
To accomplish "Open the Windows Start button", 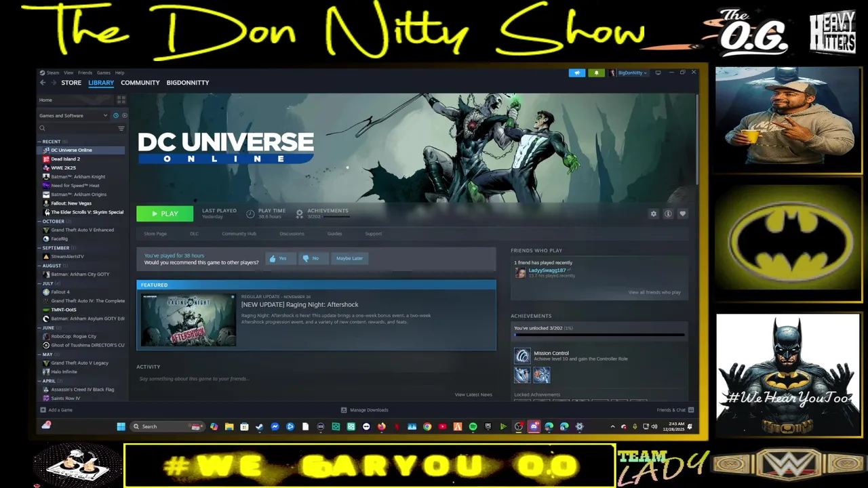I will (x=121, y=426).
